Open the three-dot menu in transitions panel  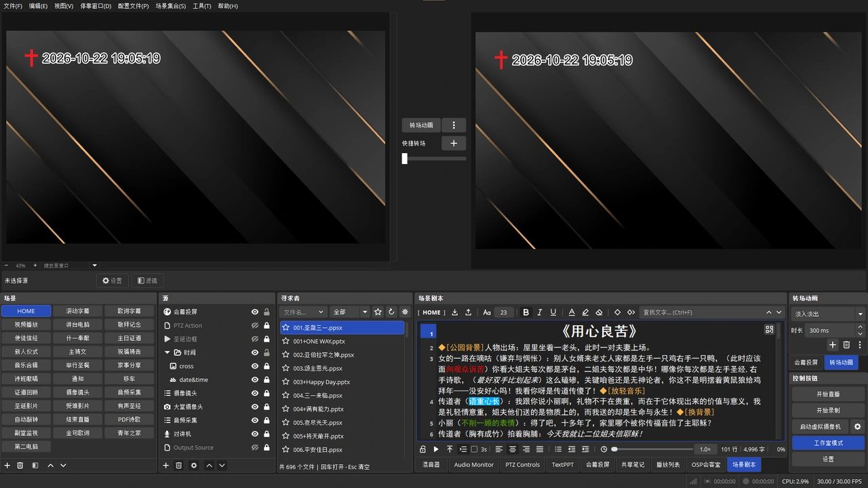coord(860,345)
